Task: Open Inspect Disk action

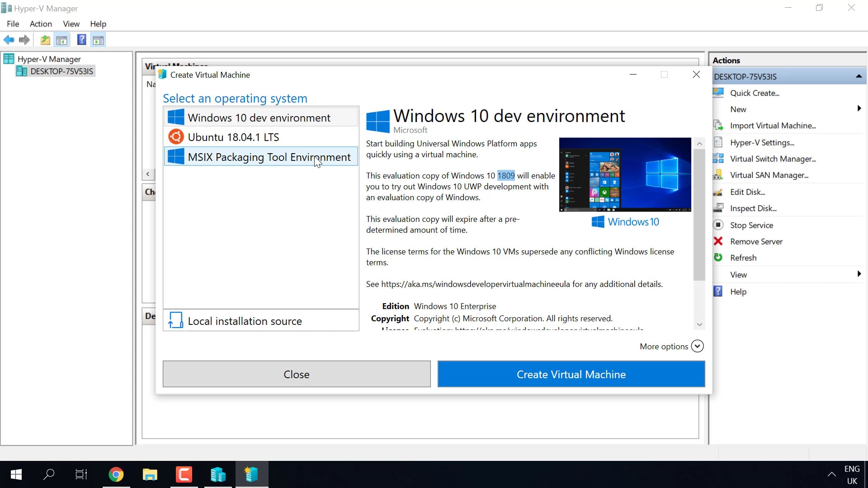Action: [x=753, y=208]
